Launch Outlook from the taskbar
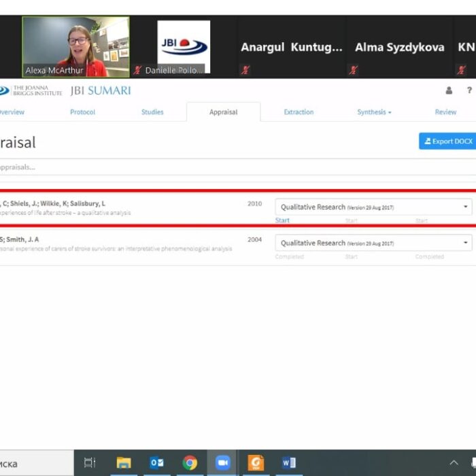Screen dimensions: 476x476 [156, 463]
